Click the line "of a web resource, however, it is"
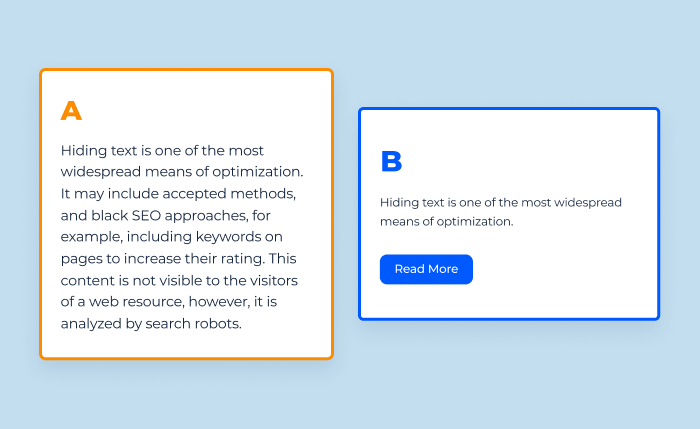700x429 pixels. 169,302
